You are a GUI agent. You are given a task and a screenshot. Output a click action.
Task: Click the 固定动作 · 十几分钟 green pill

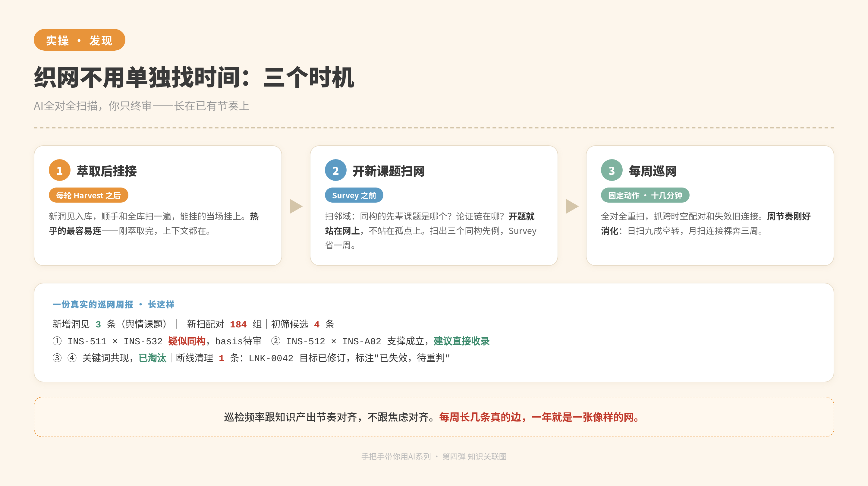point(645,195)
